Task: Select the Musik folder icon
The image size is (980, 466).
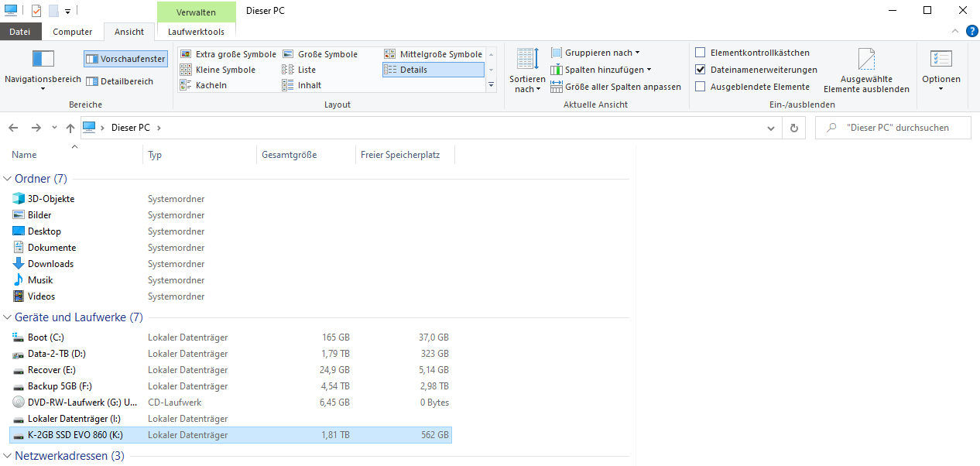Action: click(19, 280)
